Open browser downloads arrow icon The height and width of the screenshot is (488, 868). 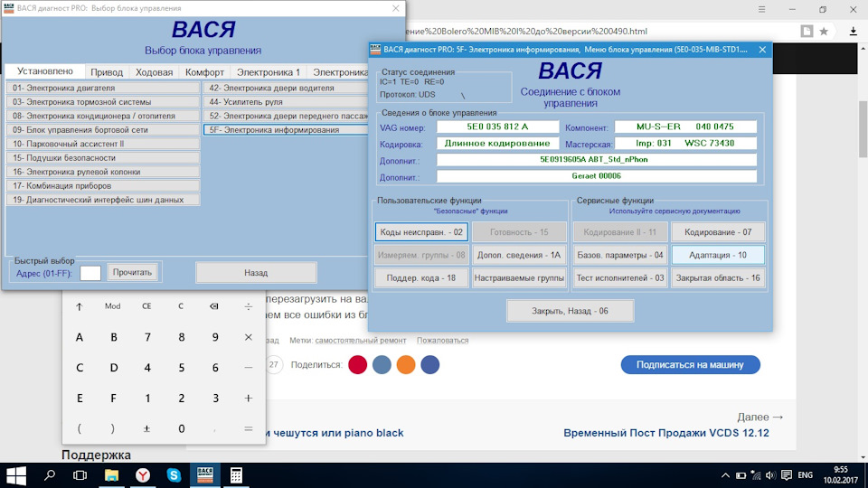[x=853, y=32]
